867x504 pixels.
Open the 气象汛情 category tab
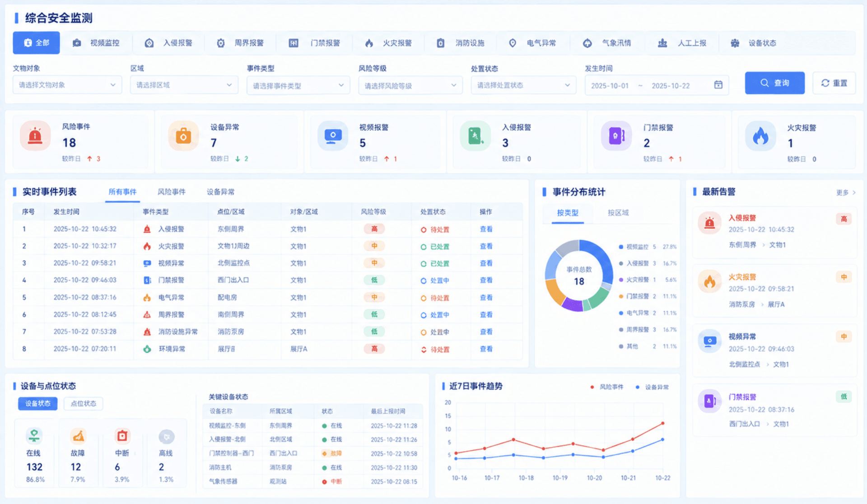(607, 43)
